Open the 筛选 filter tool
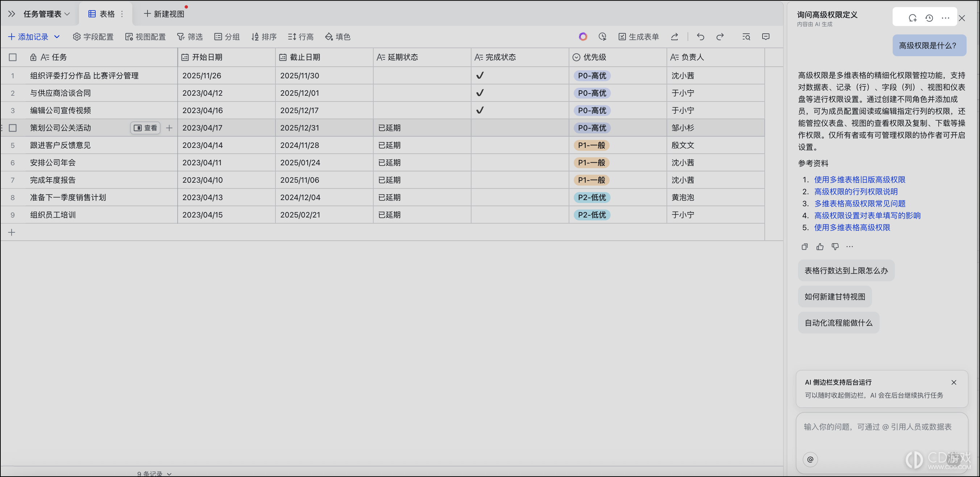Image resolution: width=980 pixels, height=477 pixels. tap(190, 37)
